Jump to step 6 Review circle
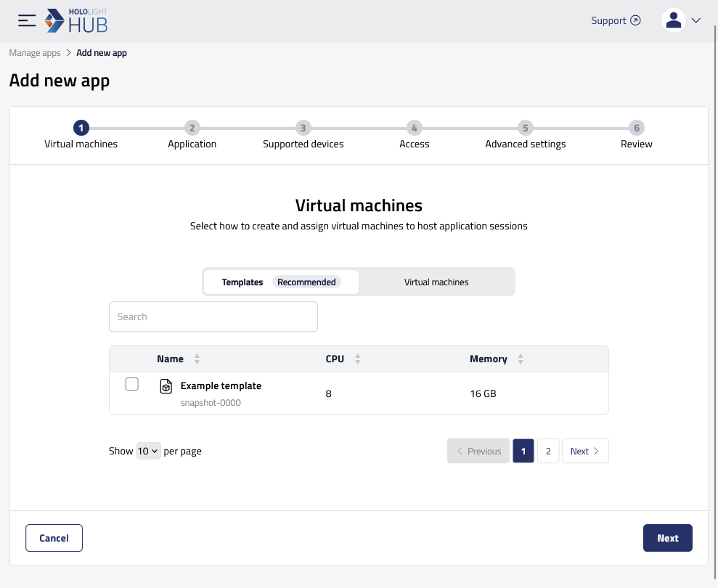This screenshot has width=718, height=588. coord(637,128)
